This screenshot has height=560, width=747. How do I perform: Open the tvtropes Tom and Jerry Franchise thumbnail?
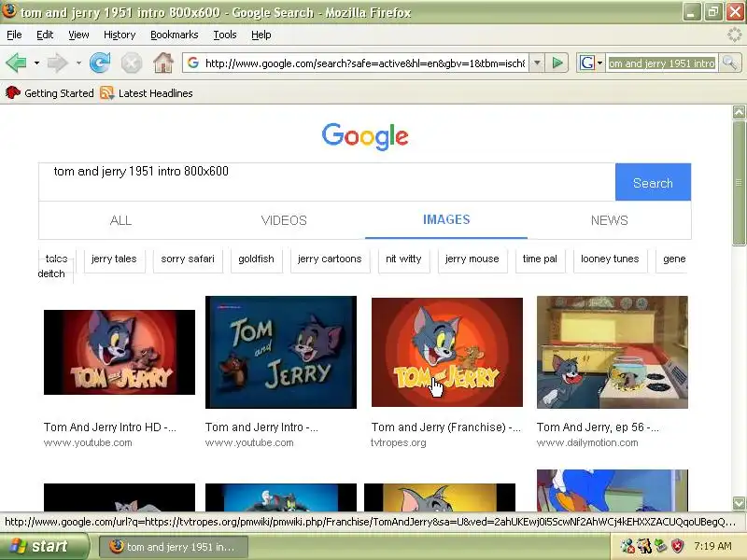447,352
